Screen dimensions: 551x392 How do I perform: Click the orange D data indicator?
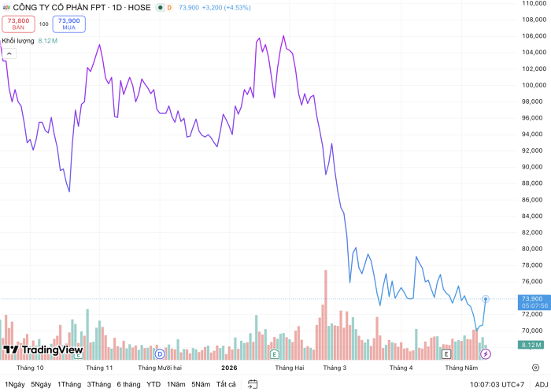[x=169, y=8]
